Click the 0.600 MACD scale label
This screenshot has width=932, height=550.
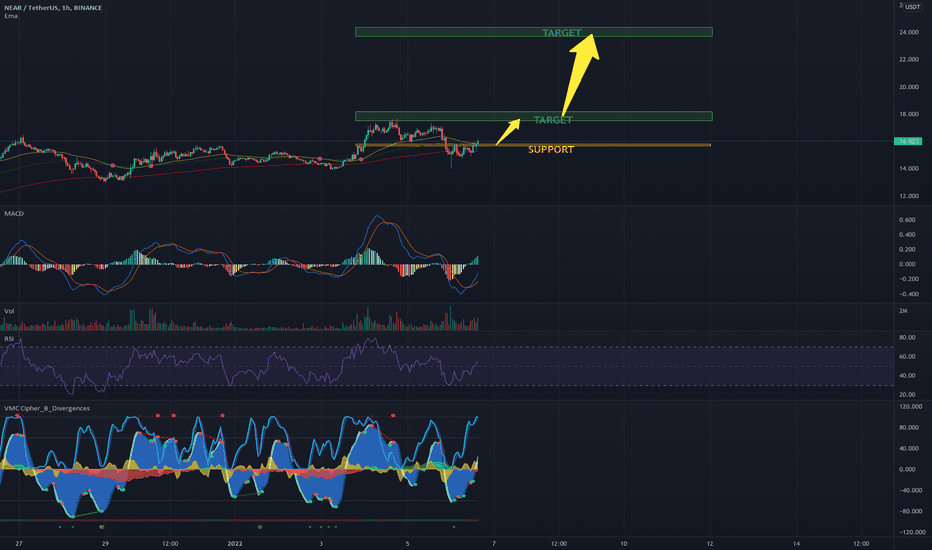coord(907,220)
